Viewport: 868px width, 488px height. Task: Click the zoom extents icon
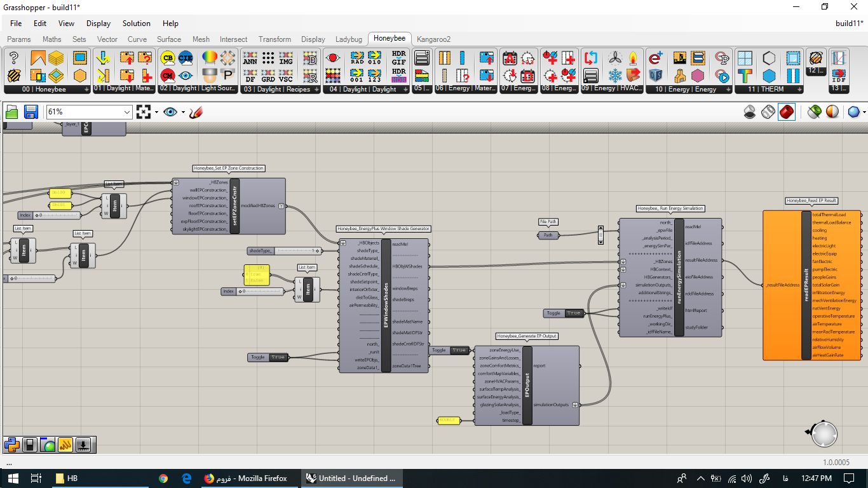[143, 112]
